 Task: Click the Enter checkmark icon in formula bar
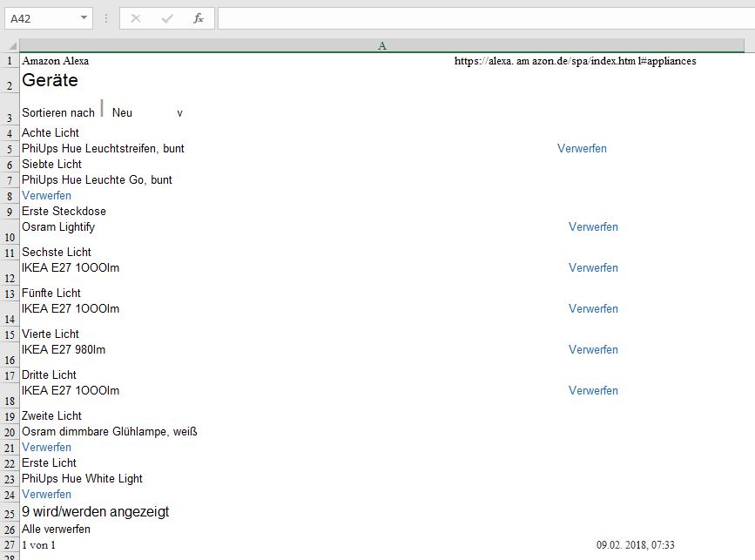coord(167,18)
